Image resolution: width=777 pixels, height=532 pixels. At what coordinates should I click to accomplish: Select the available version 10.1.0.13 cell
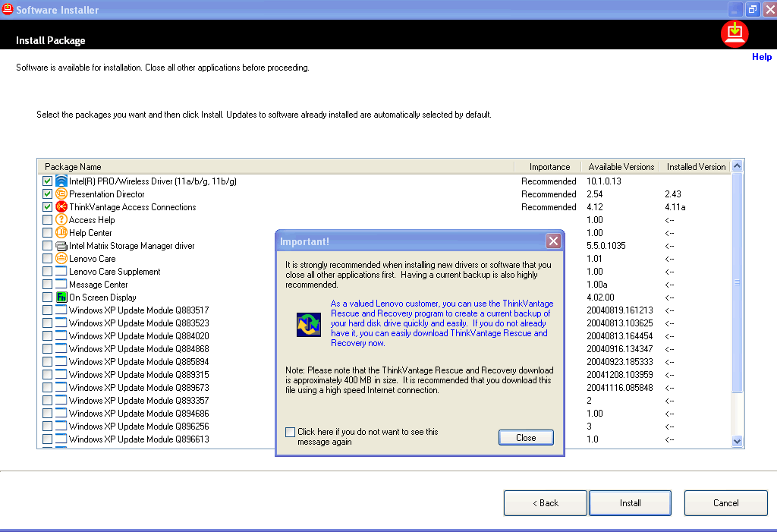pyautogui.click(x=603, y=181)
